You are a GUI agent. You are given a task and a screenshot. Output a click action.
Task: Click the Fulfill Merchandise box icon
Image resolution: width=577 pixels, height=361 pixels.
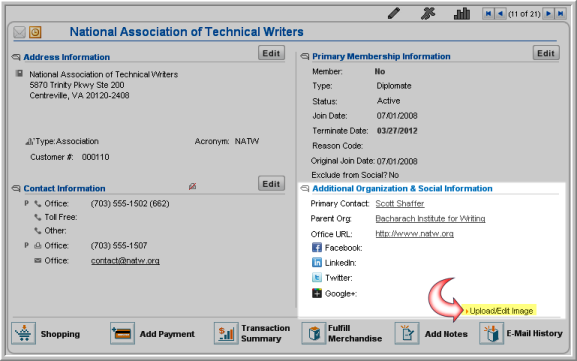pyautogui.click(x=314, y=333)
